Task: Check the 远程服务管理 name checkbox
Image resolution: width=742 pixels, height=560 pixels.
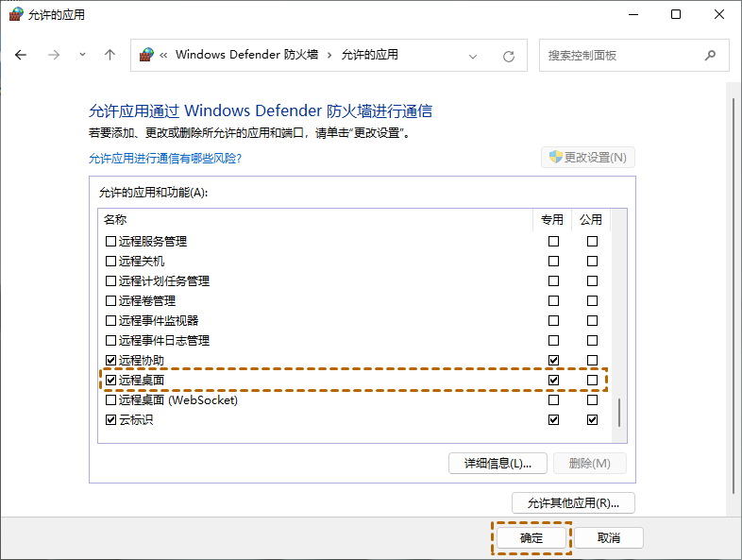Action: click(110, 242)
